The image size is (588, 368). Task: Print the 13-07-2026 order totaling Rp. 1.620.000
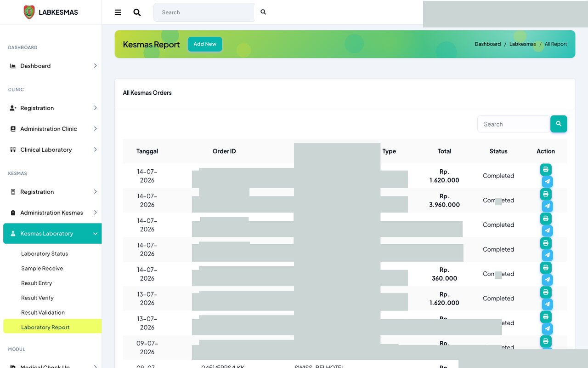pyautogui.click(x=546, y=292)
